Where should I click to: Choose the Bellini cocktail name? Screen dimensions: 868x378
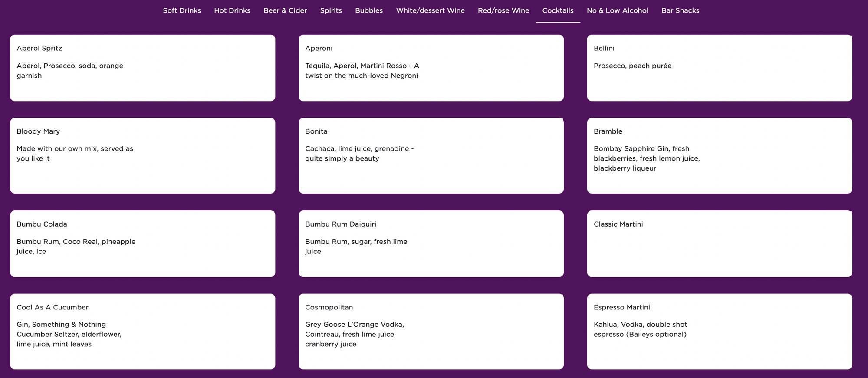pyautogui.click(x=604, y=48)
